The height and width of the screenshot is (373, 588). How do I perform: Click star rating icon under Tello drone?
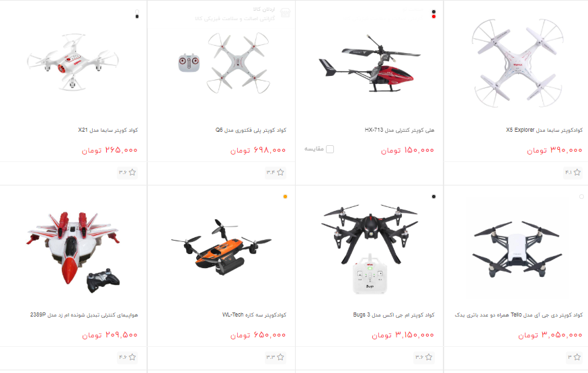pyautogui.click(x=577, y=358)
